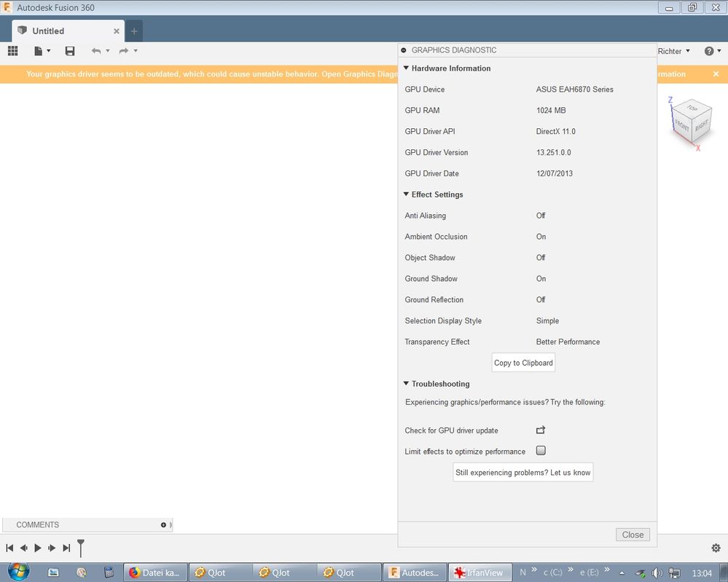728x582 pixels.
Task: Click the taskbar clock 13:04
Action: [x=702, y=573]
